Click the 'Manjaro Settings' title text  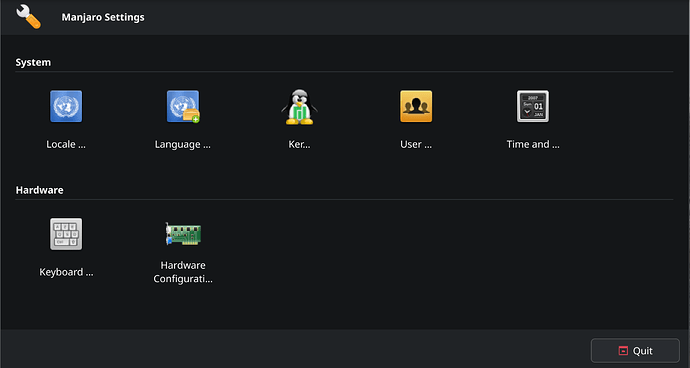tap(103, 17)
